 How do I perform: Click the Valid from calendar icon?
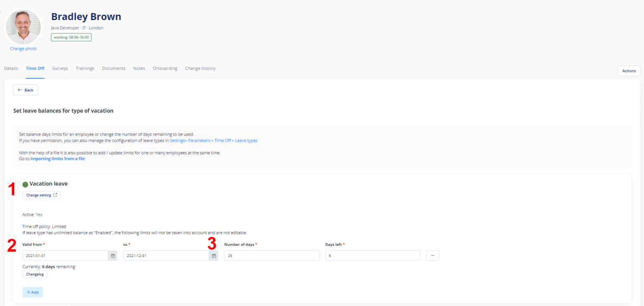[112, 256]
